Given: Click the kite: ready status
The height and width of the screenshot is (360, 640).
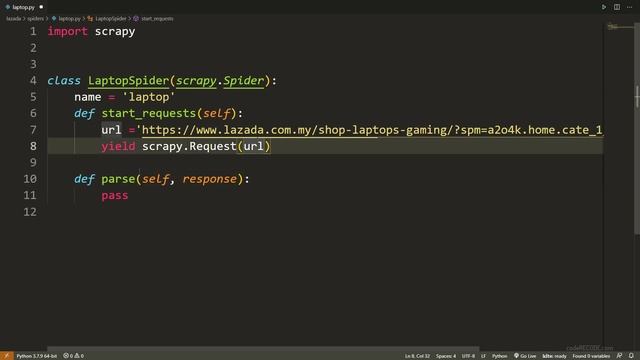Looking at the screenshot, I should 554,356.
